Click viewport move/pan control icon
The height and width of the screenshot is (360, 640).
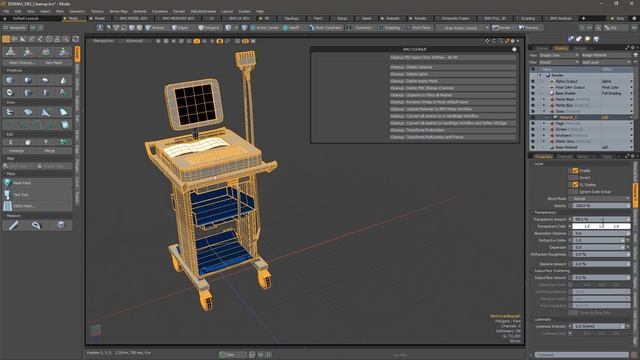click(x=487, y=41)
